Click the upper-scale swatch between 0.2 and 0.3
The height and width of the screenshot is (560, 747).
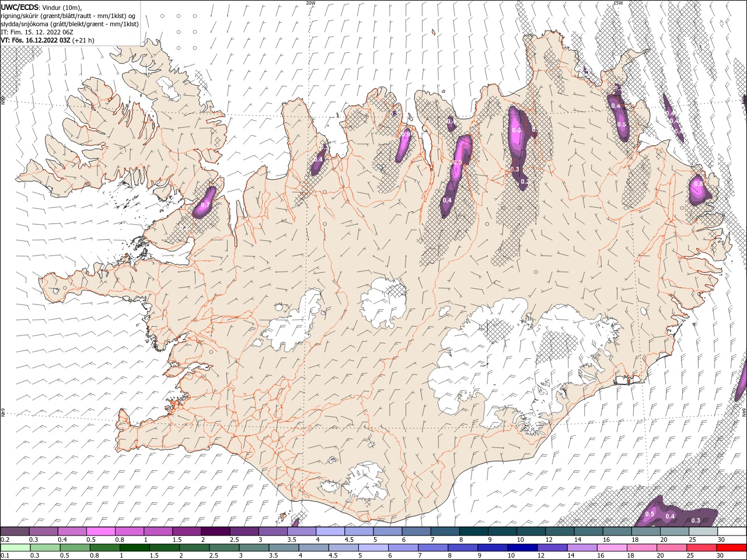pos(15,531)
